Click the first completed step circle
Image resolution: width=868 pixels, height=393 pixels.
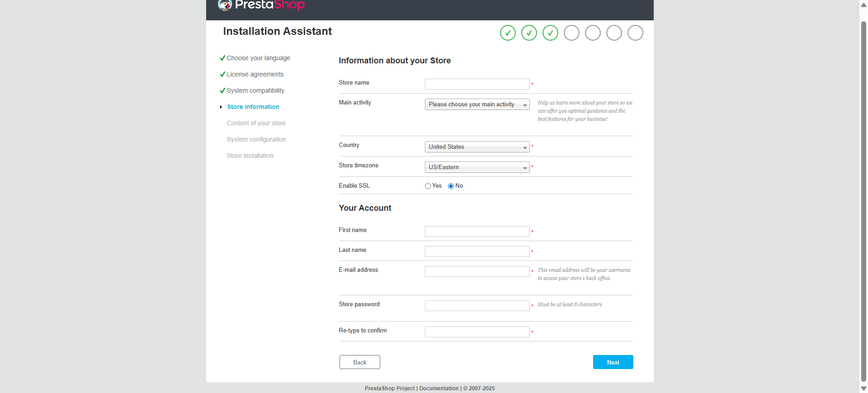(x=508, y=33)
